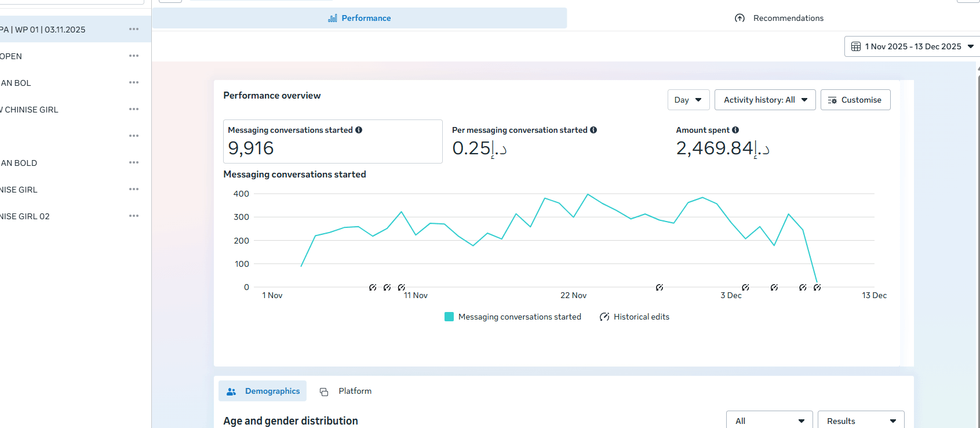980x428 pixels.
Task: Open three-dot menu on the unnamed sidebar row
Action: (134, 136)
